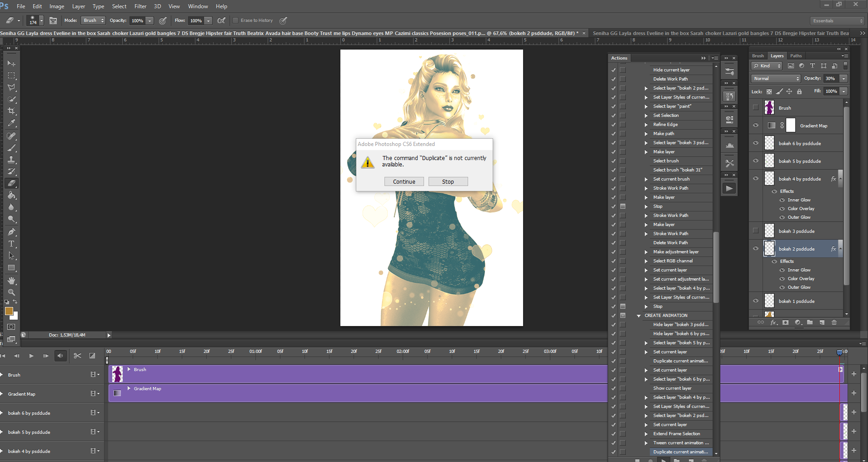Collapse the CREATE ANIMATION action set
Viewport: 868px width, 462px height.
coord(639,316)
